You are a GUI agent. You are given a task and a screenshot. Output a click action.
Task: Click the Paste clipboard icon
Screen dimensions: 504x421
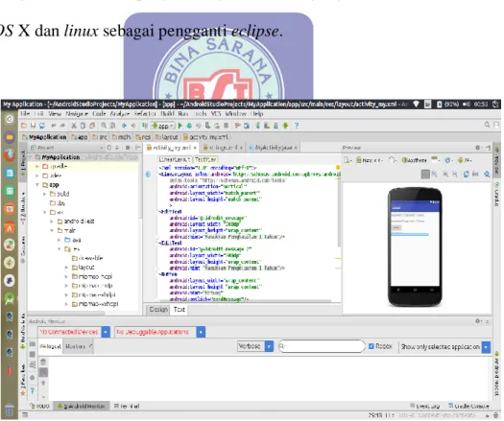click(x=92, y=126)
